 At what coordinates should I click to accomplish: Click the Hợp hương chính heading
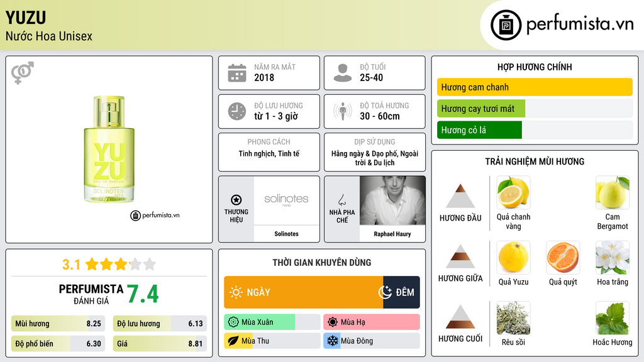pyautogui.click(x=535, y=67)
